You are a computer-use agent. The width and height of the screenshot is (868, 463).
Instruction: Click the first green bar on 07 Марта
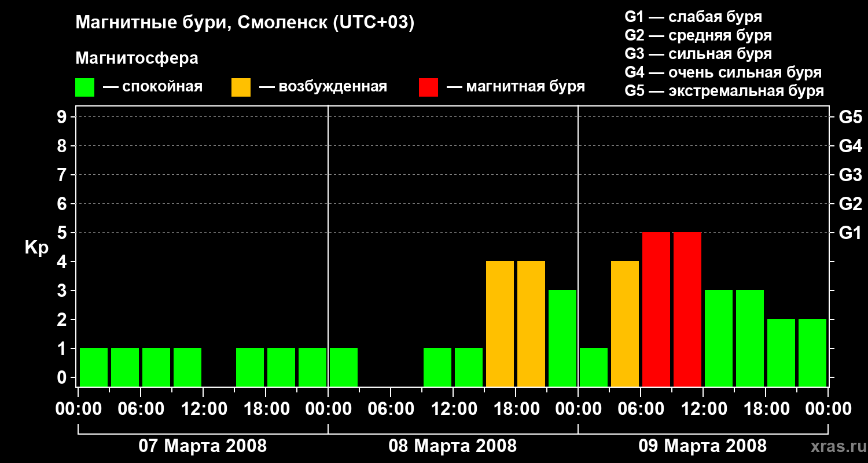point(94,367)
